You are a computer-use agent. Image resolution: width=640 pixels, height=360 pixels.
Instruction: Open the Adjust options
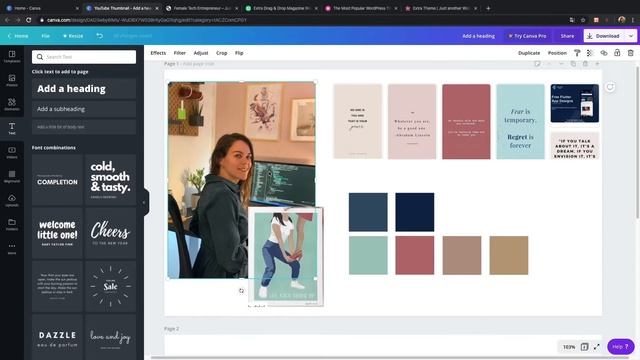pos(201,53)
